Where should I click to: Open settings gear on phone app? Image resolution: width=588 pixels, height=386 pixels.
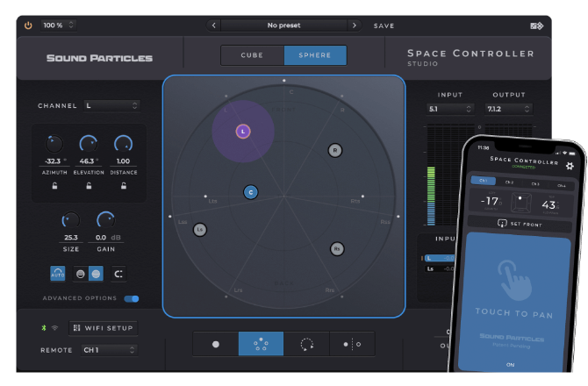click(570, 166)
